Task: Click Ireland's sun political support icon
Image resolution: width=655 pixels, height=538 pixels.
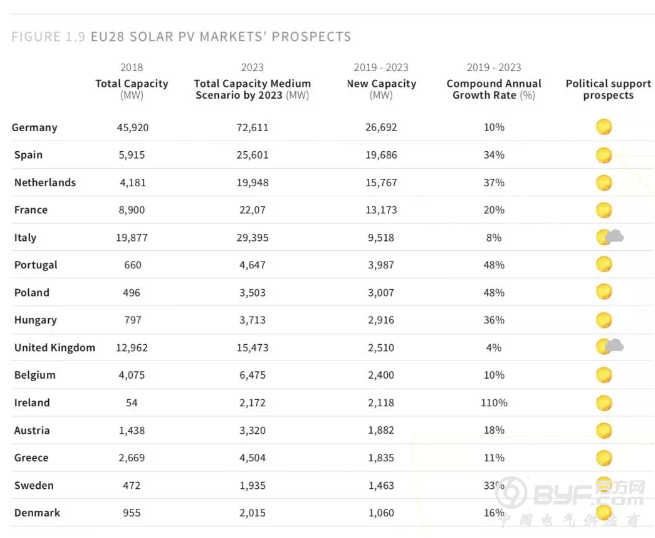Action: point(603,403)
